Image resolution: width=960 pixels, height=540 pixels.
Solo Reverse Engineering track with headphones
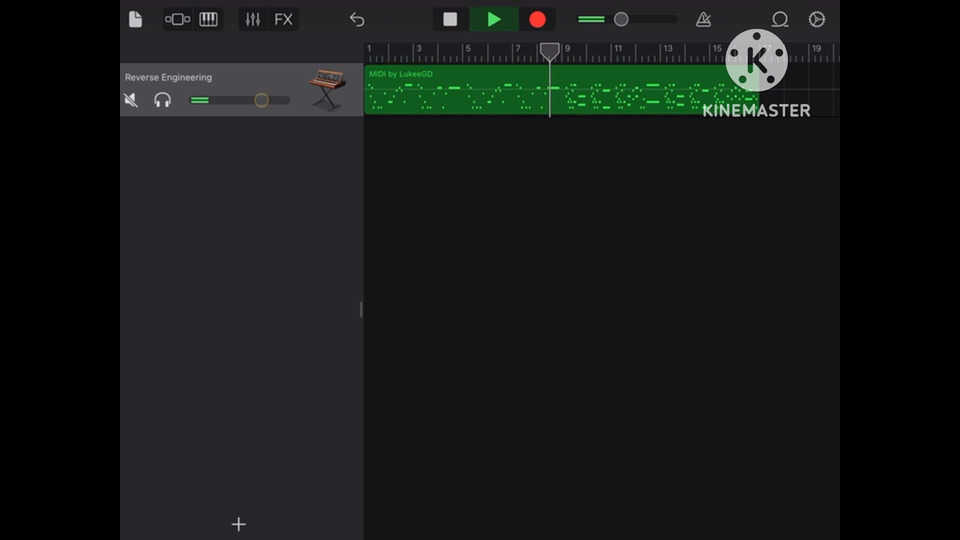[162, 100]
